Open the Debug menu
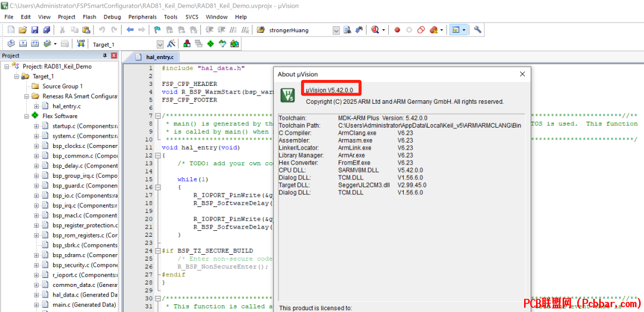644x312 pixels. coord(112,17)
